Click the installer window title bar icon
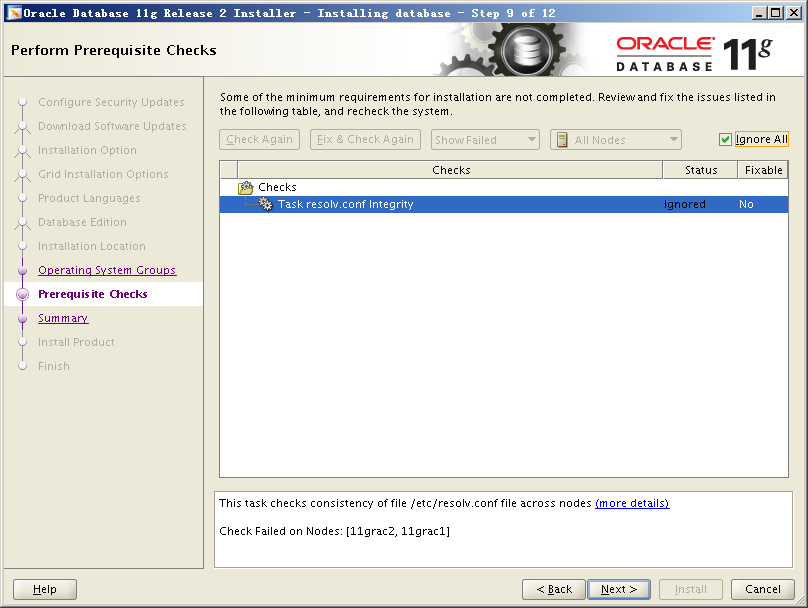 pyautogui.click(x=14, y=13)
